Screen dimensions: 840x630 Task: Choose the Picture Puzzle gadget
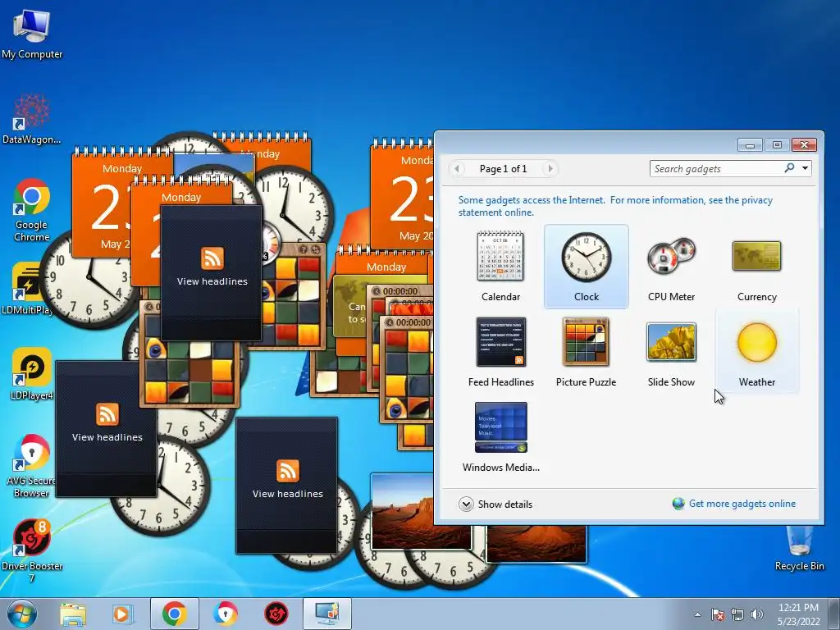[x=586, y=342]
